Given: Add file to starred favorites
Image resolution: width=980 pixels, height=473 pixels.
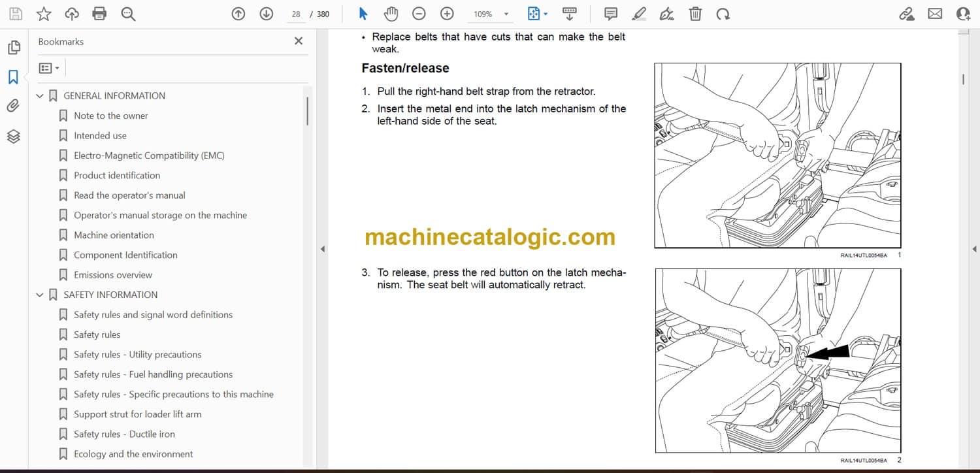Looking at the screenshot, I should coord(44,14).
